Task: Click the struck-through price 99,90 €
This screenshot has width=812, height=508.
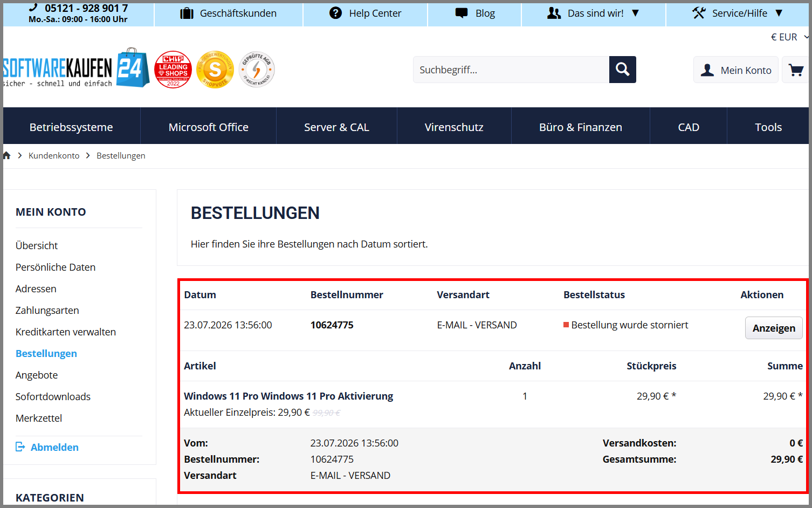Action: click(327, 413)
